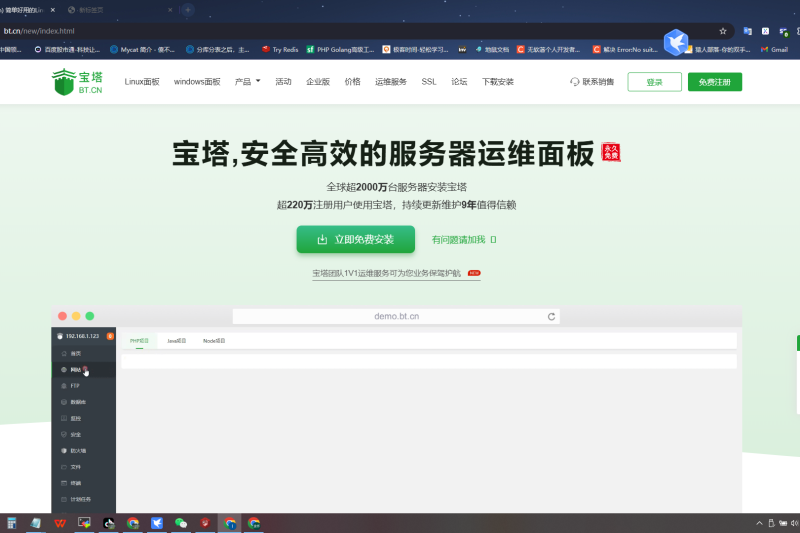The image size is (800, 533).
Task: Open the 运维服务 nav item
Action: click(x=391, y=82)
